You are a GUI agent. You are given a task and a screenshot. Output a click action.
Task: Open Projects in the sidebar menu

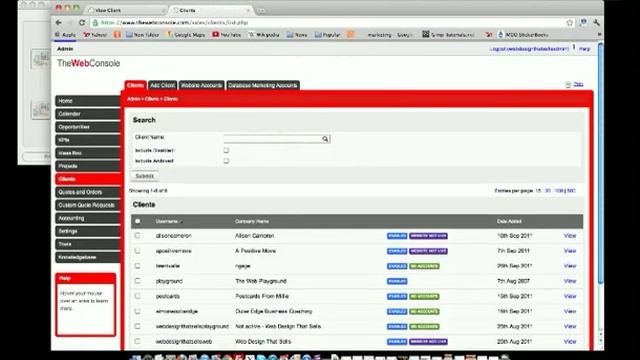(x=88, y=166)
